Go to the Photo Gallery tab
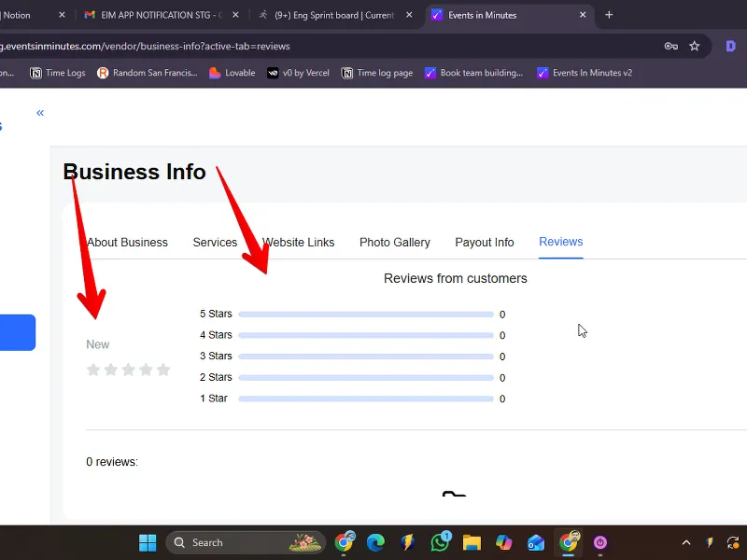 click(x=395, y=243)
